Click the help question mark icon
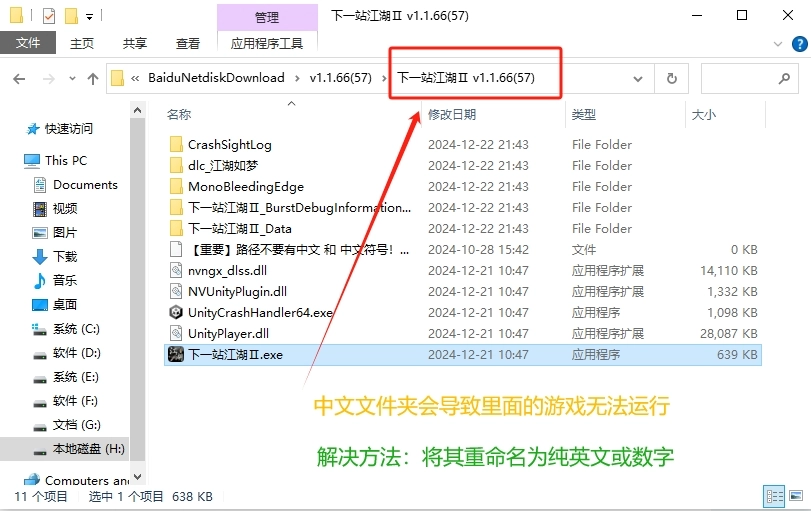The height and width of the screenshot is (511, 811). [798, 43]
